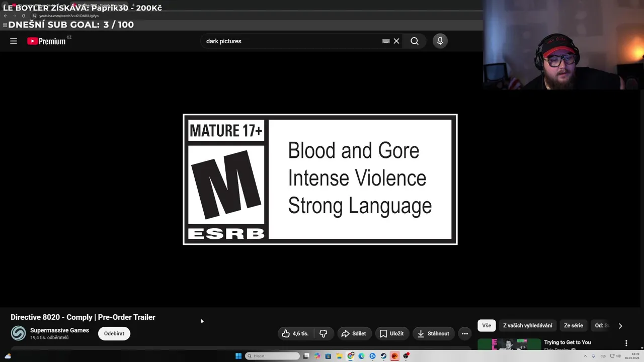
Task: Open the Windows Start menu
Action: click(x=238, y=356)
